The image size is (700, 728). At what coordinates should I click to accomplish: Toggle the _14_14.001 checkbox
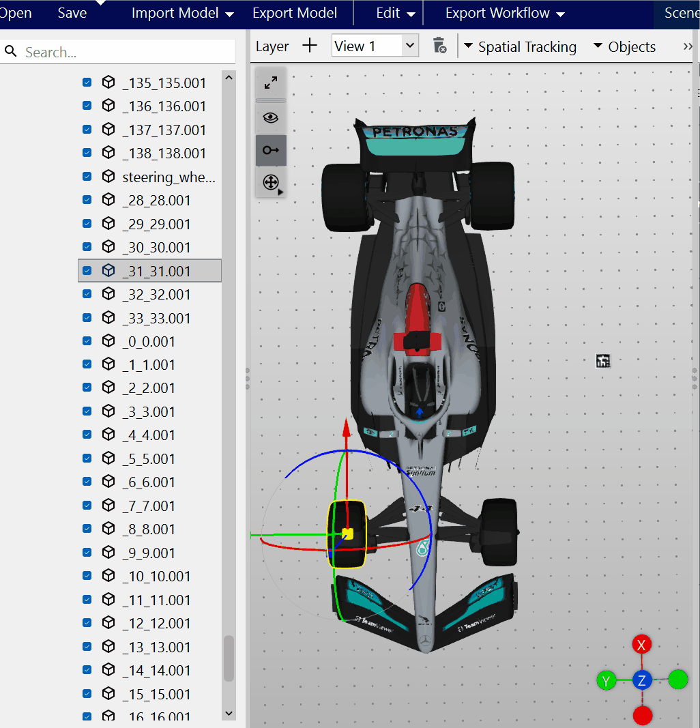pos(87,669)
